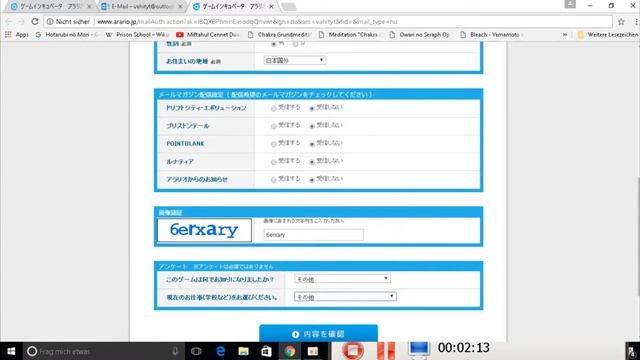Open the Owari no Seraph bookmark
This screenshot has width=640, height=360.
coord(420,35)
